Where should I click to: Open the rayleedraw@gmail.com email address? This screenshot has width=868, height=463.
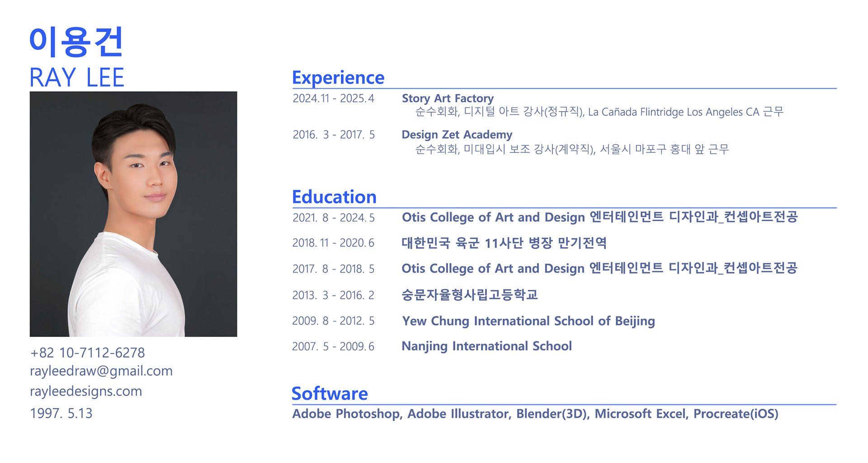tap(101, 371)
